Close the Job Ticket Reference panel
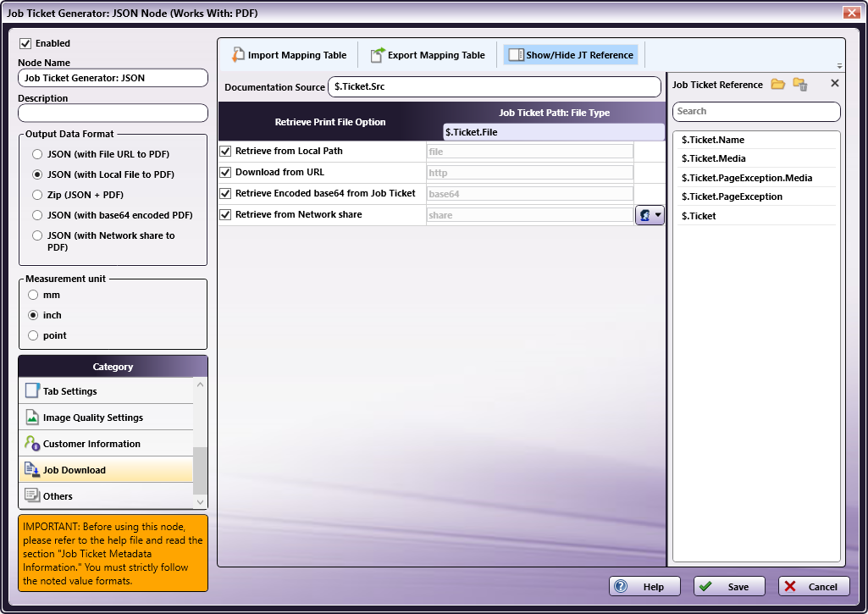Screen dimensions: 868x614 tap(835, 83)
